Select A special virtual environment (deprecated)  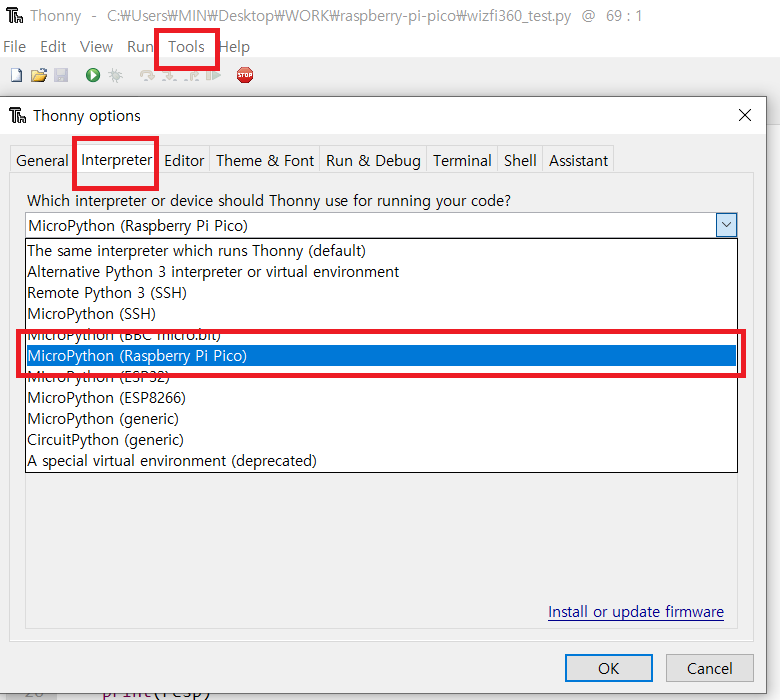click(x=381, y=461)
